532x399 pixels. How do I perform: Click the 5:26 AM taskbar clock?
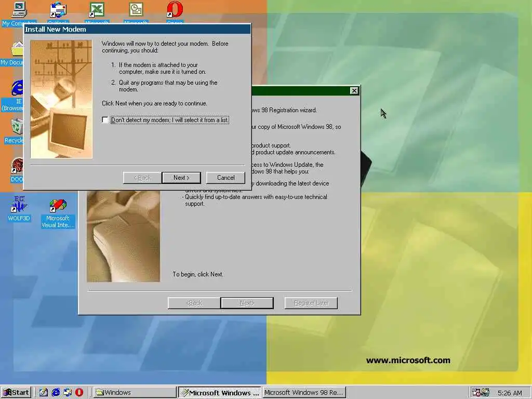(510, 393)
